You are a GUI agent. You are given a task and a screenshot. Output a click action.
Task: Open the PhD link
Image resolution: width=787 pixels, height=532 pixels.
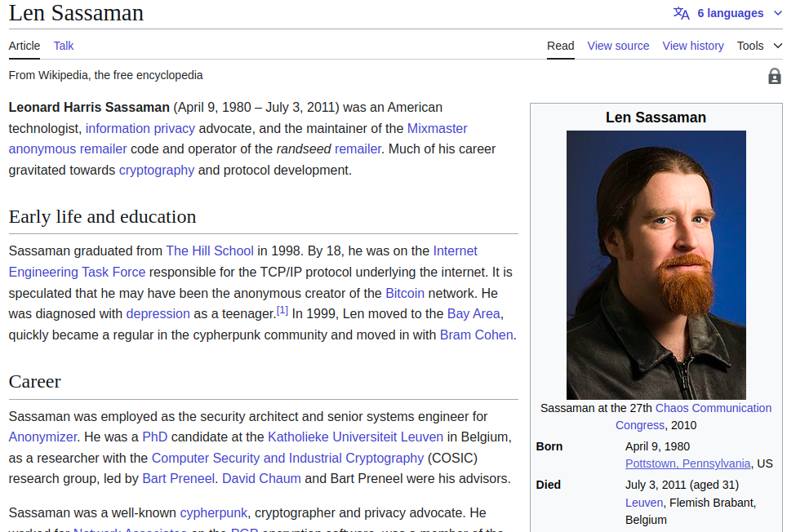pos(155,437)
